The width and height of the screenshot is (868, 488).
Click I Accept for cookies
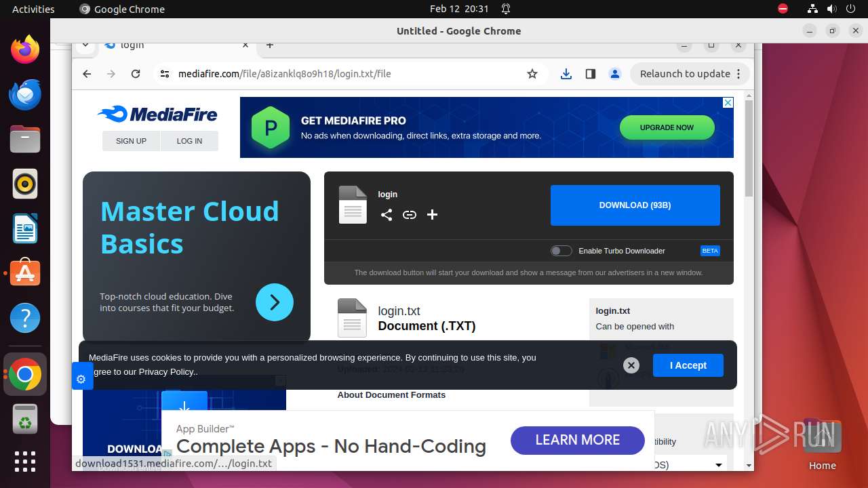[688, 365]
